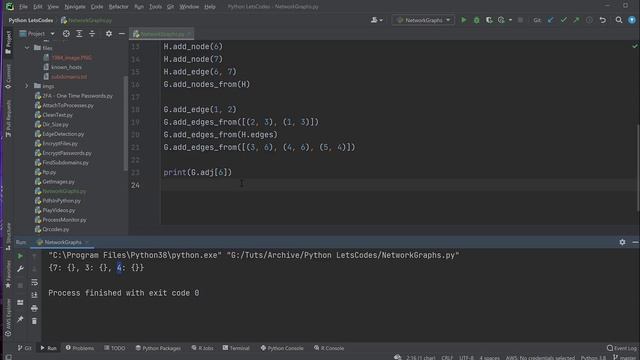Viewport: 640px width, 360px height.
Task: Open the profiler options arrow dropdown
Action: point(510,20)
